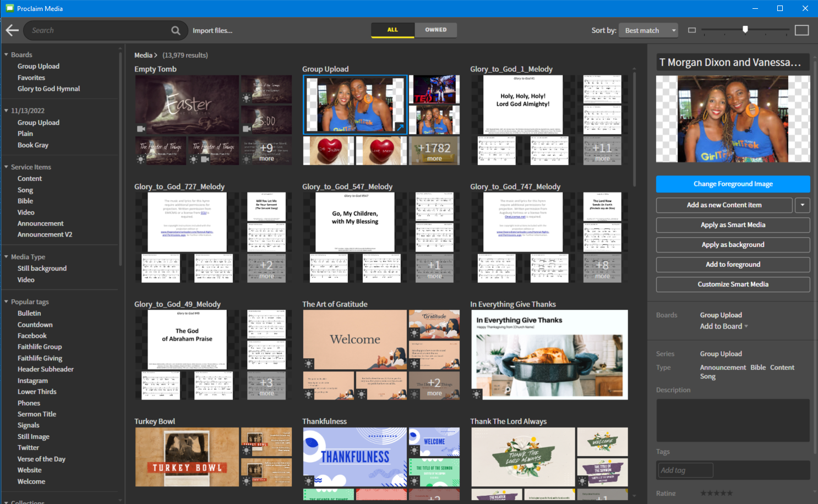Open the arrow beside Add as new Content item
This screenshot has height=504, width=818.
(x=802, y=205)
